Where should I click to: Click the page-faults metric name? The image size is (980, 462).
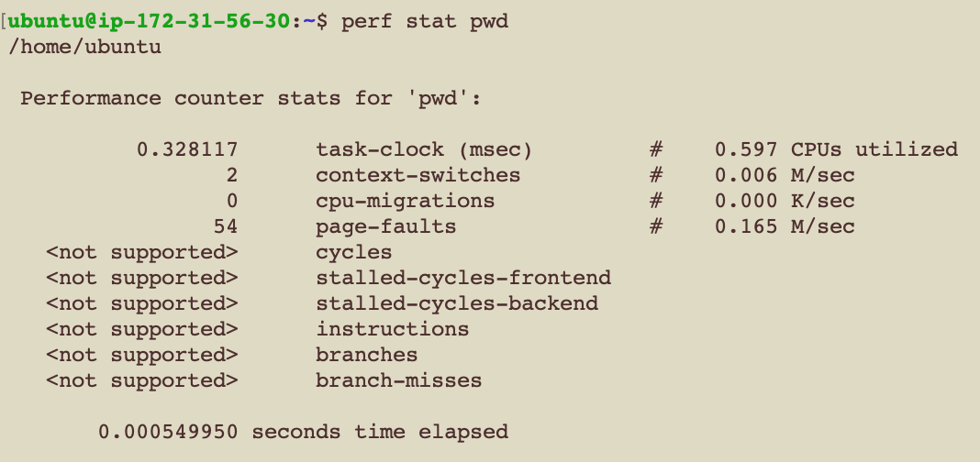pos(385,226)
